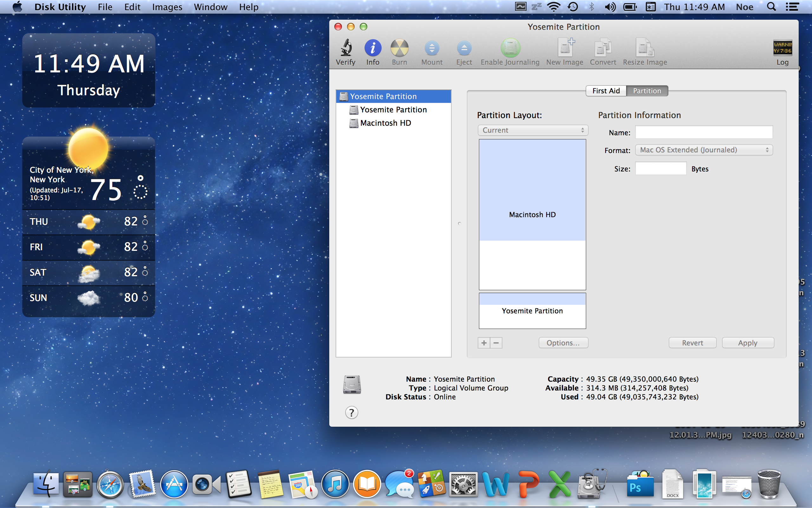The width and height of the screenshot is (812, 508).
Task: Open Microsoft PowerPoint in the Dock
Action: pyautogui.click(x=528, y=485)
